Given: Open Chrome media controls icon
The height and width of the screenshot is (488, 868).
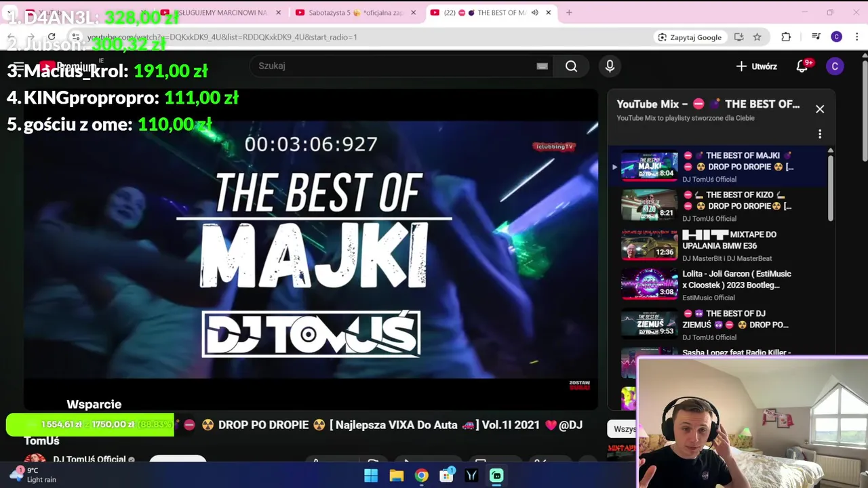Looking at the screenshot, I should 816,37.
